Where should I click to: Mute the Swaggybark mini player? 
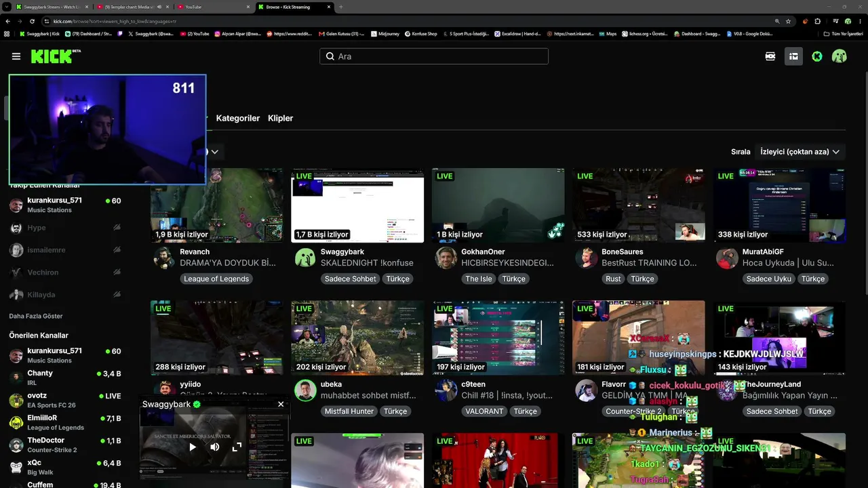(x=215, y=447)
